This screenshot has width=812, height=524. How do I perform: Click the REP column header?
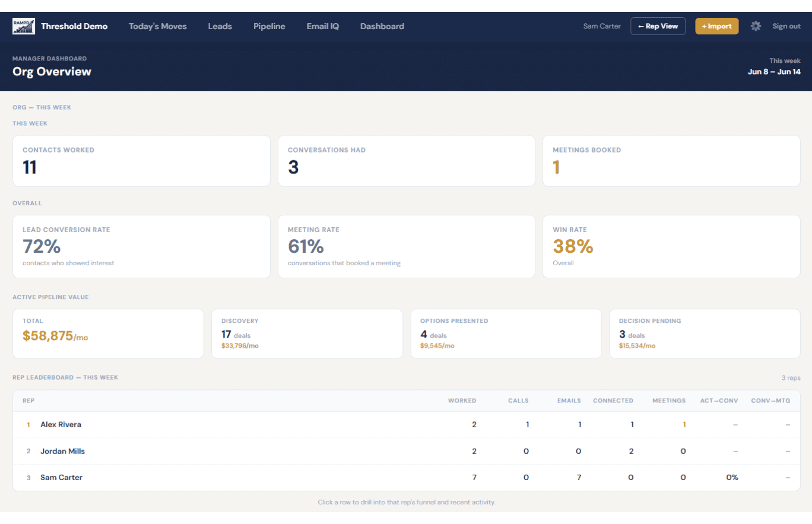coord(28,401)
